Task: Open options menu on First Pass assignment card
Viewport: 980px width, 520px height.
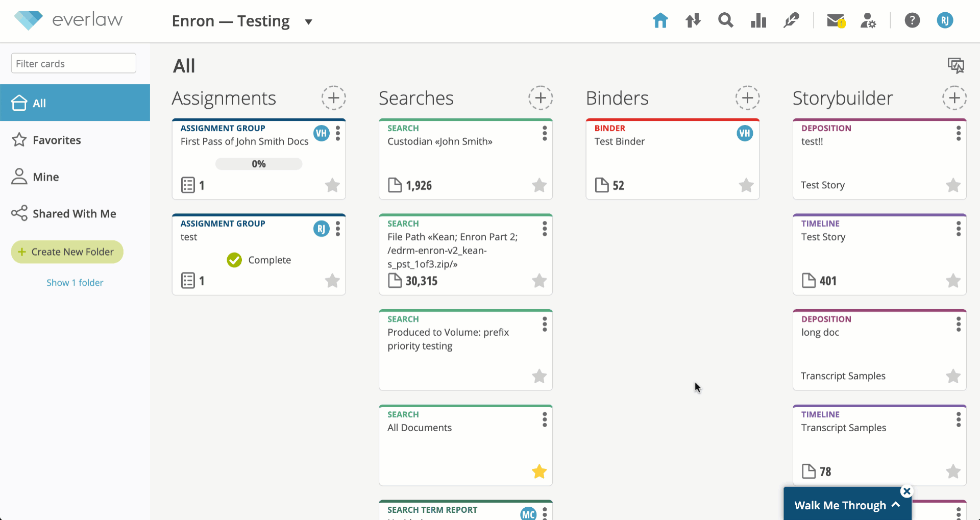Action: [338, 133]
